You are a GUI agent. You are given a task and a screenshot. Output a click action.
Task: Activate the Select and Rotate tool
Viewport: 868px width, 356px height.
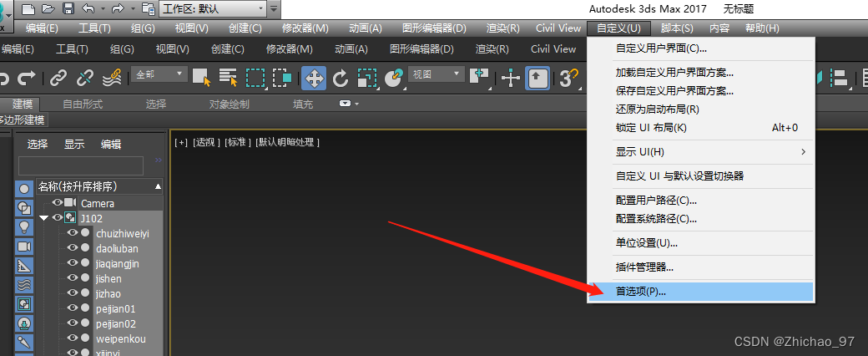point(341,79)
